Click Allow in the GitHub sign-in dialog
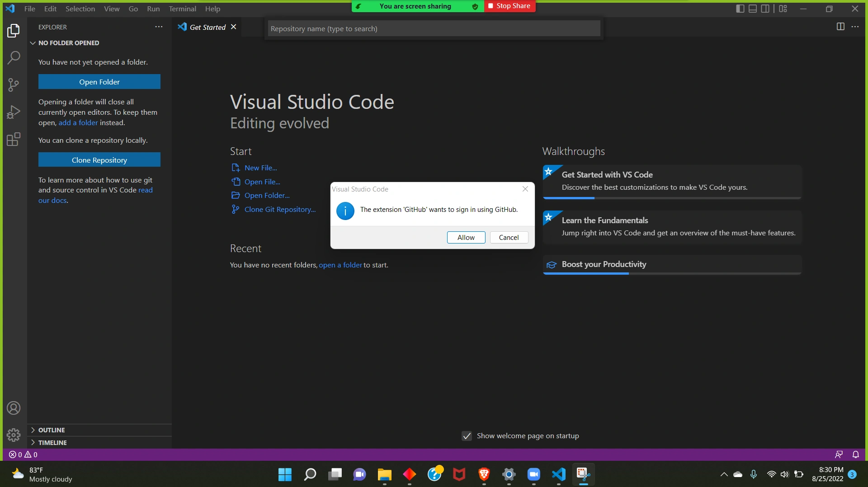Viewport: 868px width, 487px height. (x=466, y=238)
